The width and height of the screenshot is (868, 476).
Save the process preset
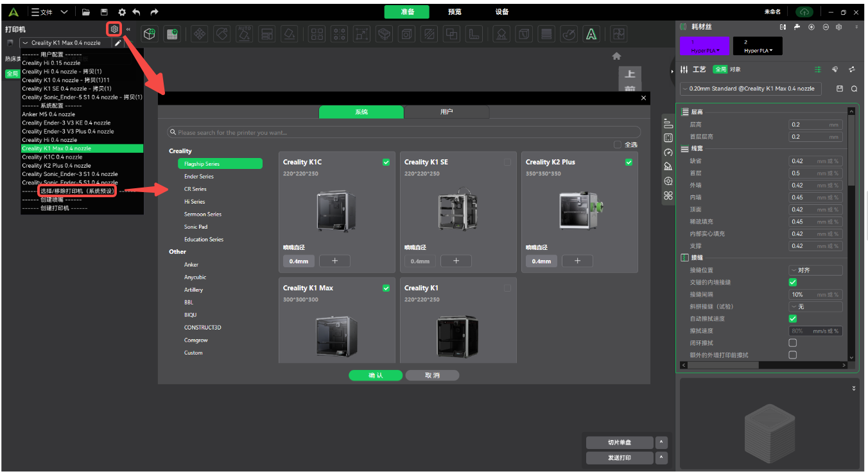coord(840,89)
